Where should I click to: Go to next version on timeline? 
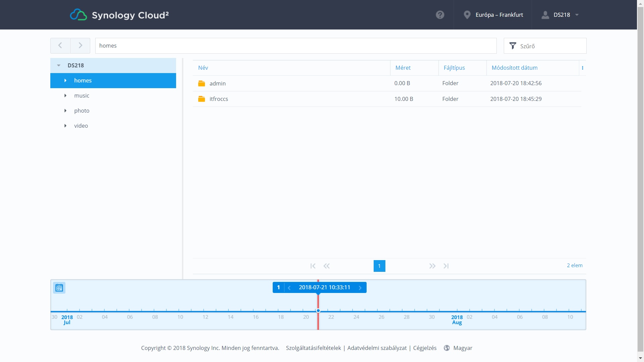click(360, 288)
